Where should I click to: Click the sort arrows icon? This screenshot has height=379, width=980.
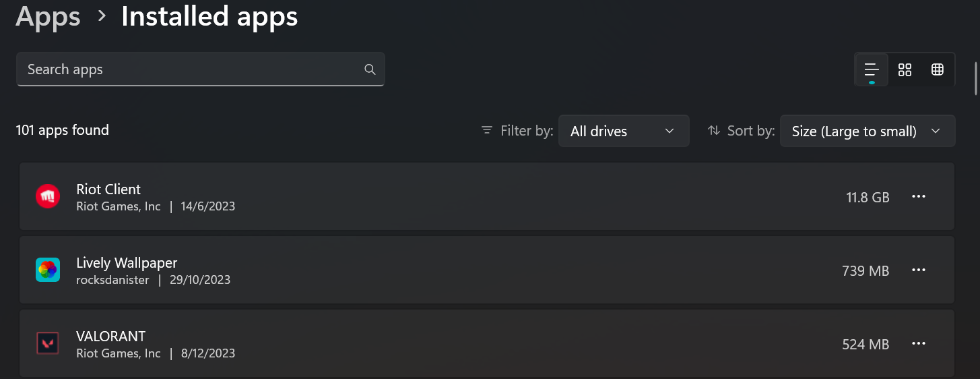(714, 130)
